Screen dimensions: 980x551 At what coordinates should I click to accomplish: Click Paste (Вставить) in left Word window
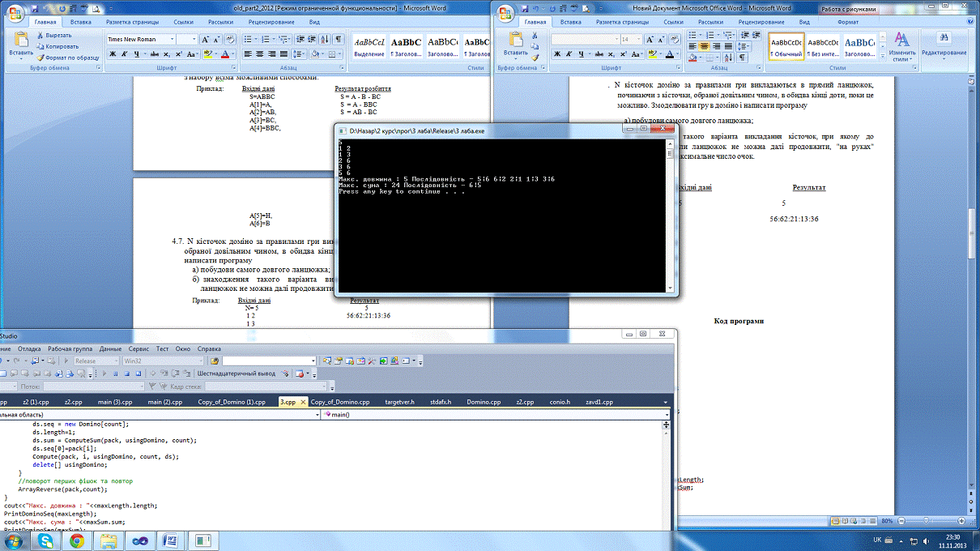pyautogui.click(x=21, y=45)
